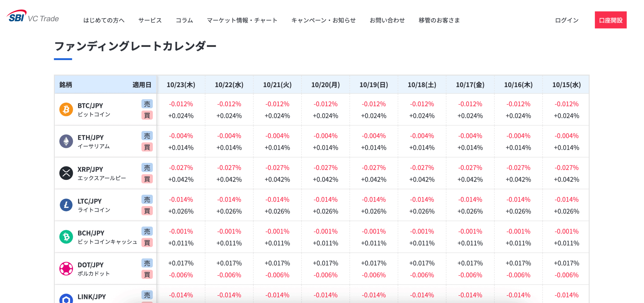Click the ETH/JPY 買 buy badge
This screenshot has width=644, height=303.
tap(147, 147)
